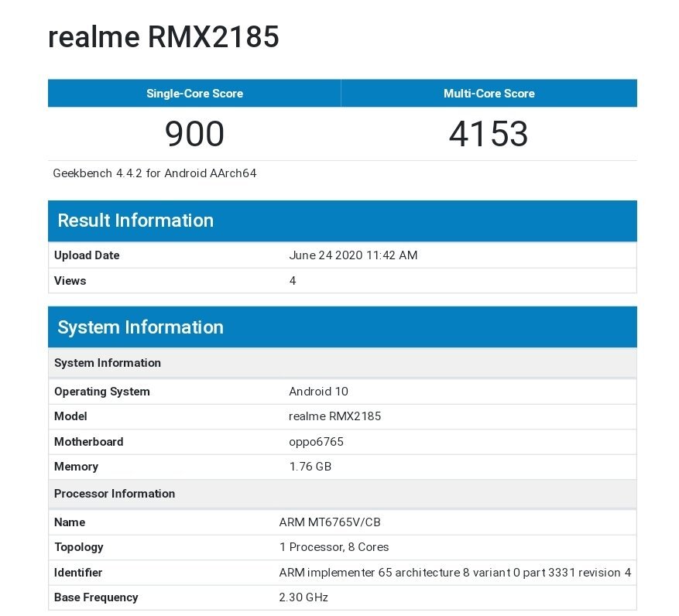Select the date 'June 24 2020 11:42 AM'
This screenshot has width=679, height=616.
[x=353, y=255]
